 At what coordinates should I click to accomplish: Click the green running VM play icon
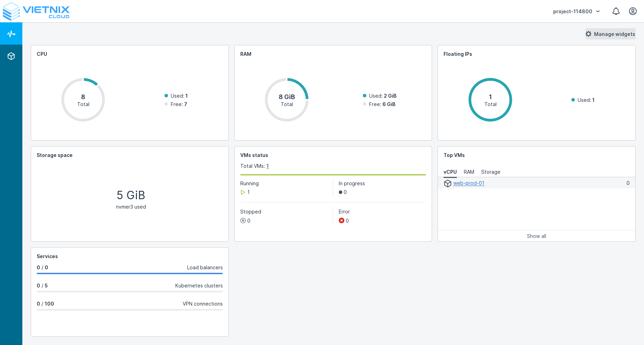coord(243,192)
